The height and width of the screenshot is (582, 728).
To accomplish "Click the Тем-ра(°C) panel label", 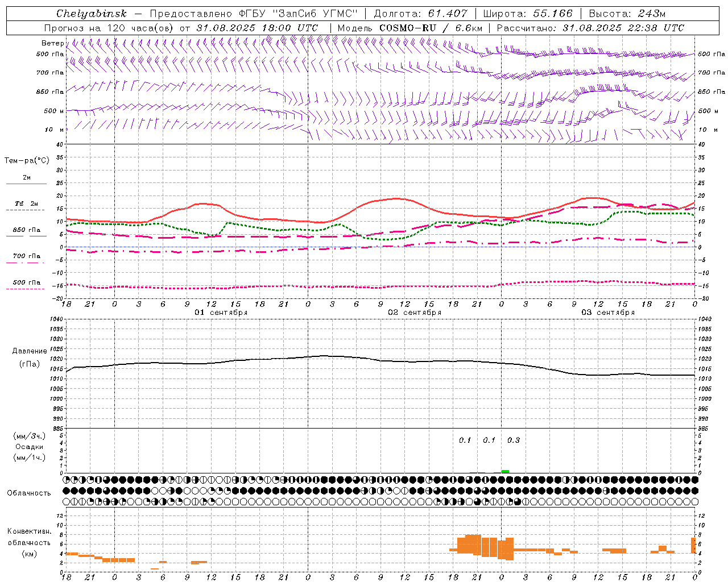I will pos(27,161).
